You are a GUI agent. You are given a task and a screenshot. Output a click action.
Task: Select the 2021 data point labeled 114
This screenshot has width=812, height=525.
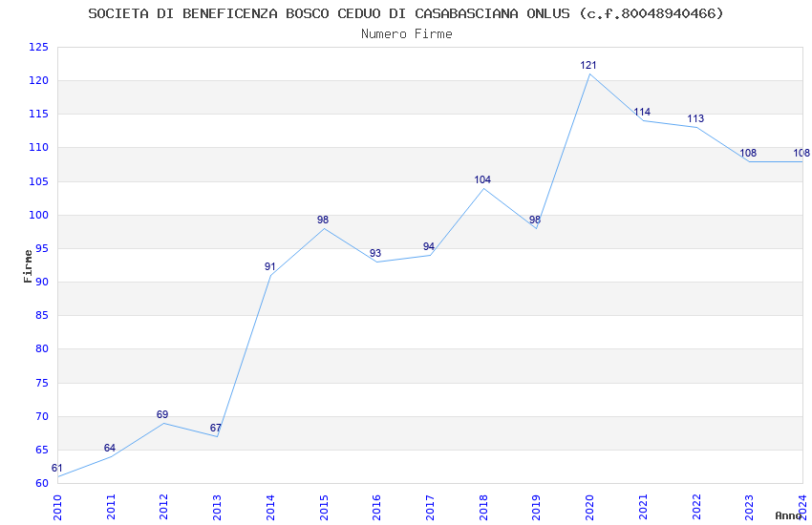[642, 112]
